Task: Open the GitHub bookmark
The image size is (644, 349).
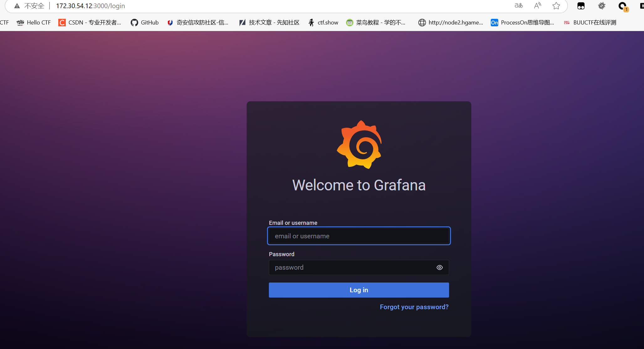Action: click(x=145, y=23)
